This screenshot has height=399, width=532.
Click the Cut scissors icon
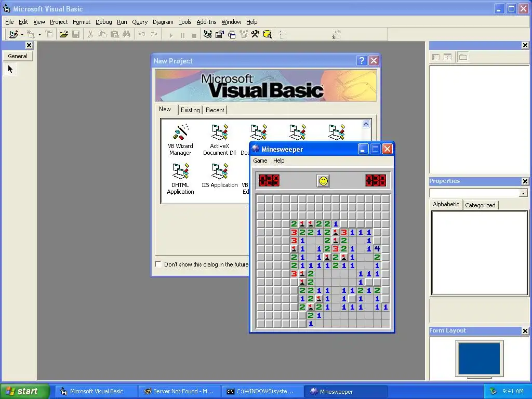[90, 34]
